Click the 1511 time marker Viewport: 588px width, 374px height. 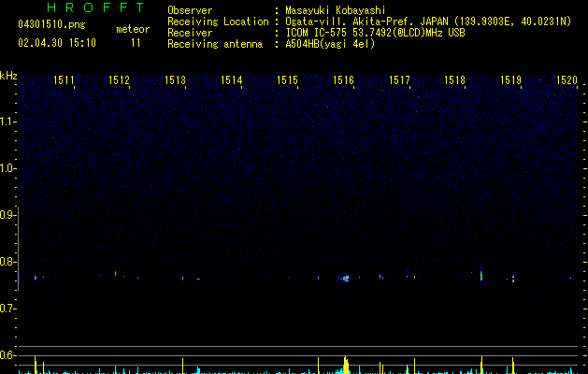click(64, 80)
